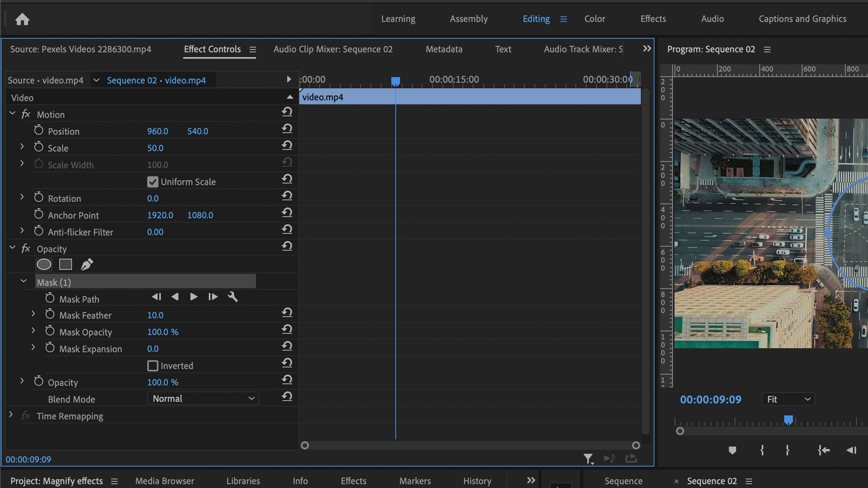Click the blue Scale value 50.0
The width and height of the screenshot is (868, 488).
pyautogui.click(x=155, y=148)
